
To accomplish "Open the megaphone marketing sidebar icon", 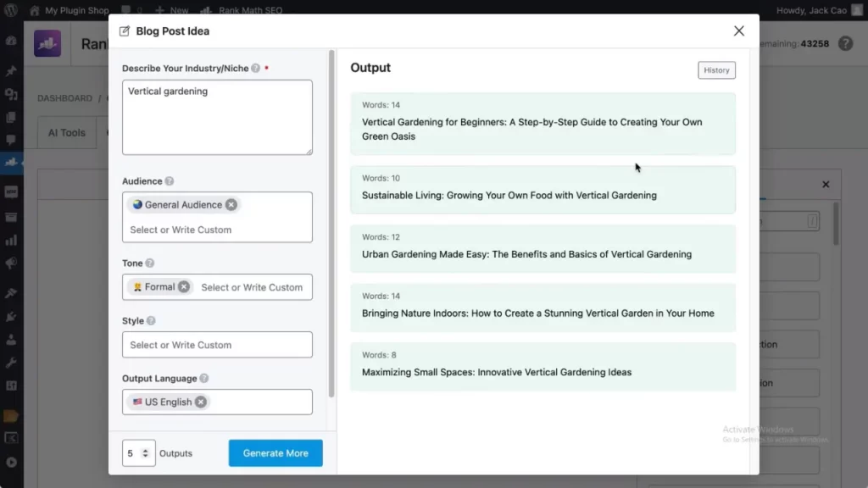I will coord(11,263).
